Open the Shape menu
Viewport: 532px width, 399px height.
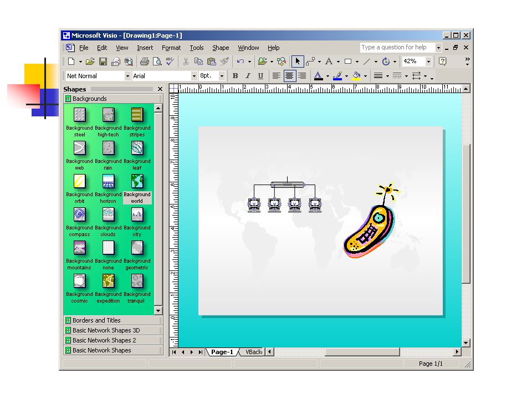[x=221, y=48]
